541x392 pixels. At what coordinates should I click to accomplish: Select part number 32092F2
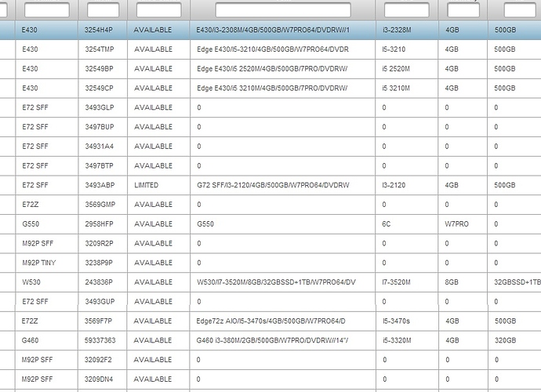[98, 360]
